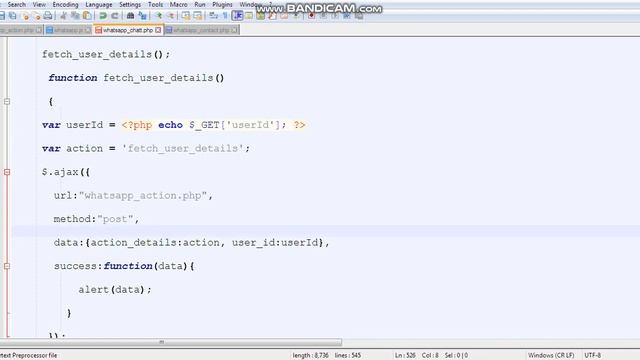Click on the data:{action_details:action line

coord(191,242)
